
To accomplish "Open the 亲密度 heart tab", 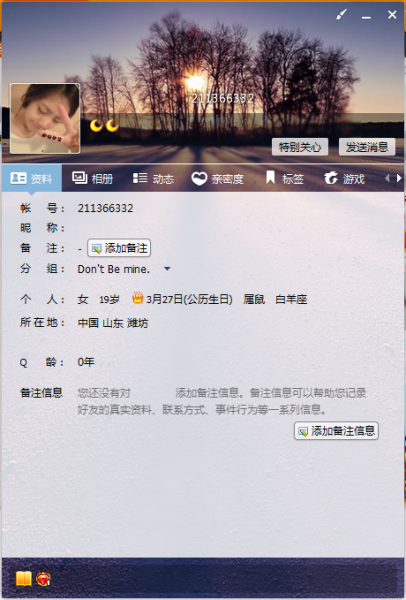I will [x=217, y=178].
